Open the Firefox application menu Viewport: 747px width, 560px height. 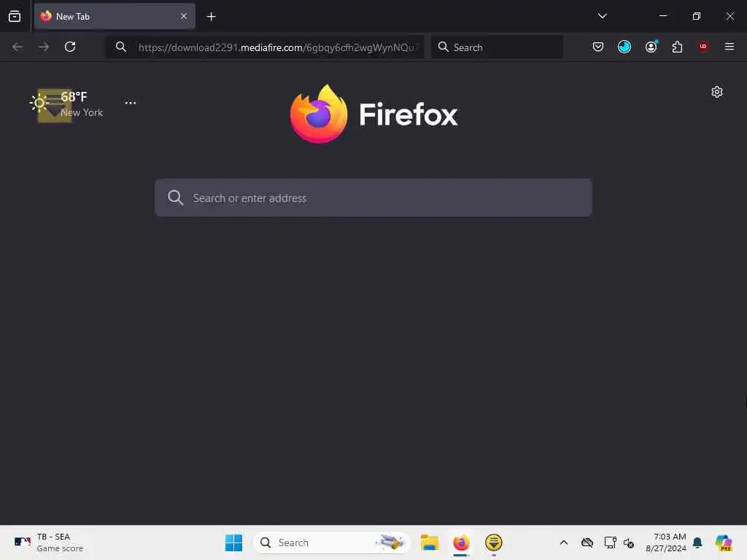tap(729, 47)
